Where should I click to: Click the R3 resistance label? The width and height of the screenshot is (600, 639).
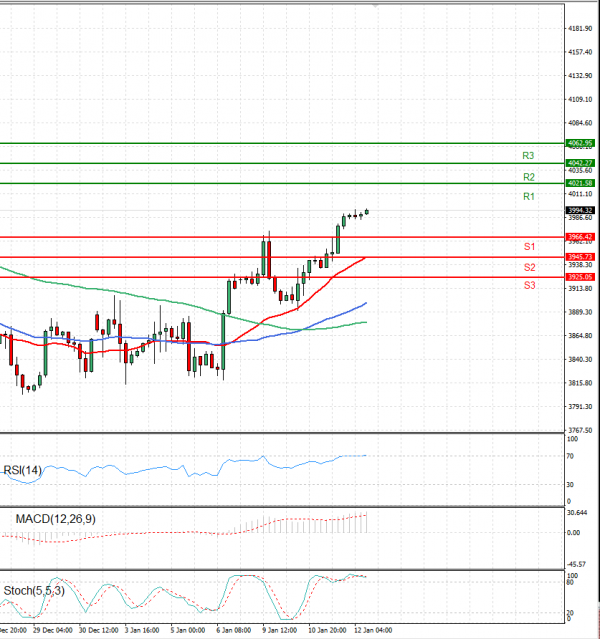click(528, 156)
